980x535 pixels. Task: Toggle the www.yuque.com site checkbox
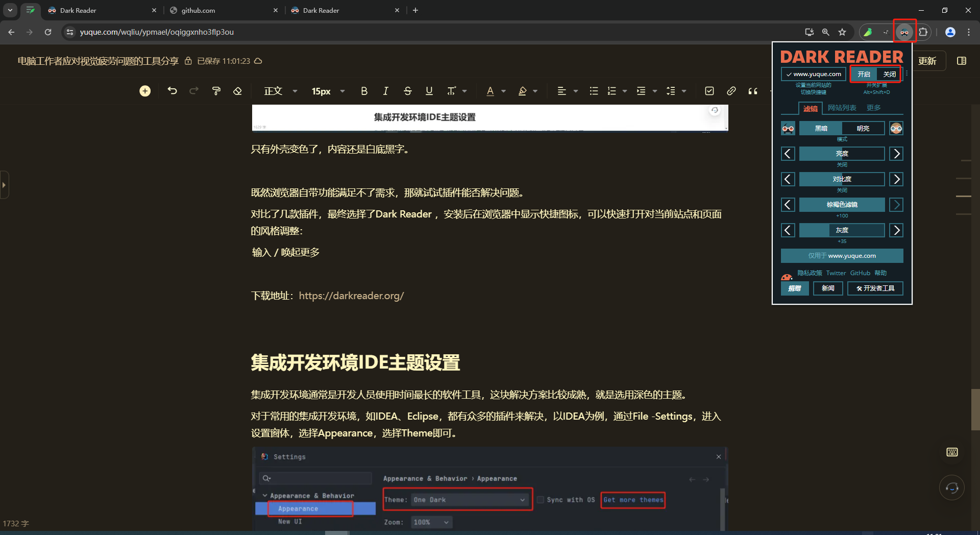click(814, 74)
